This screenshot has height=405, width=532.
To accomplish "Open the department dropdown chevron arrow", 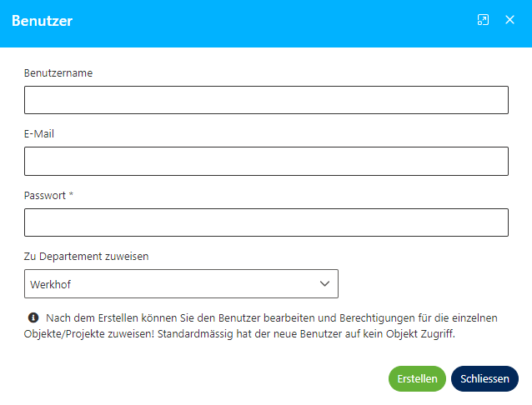I will coord(325,284).
